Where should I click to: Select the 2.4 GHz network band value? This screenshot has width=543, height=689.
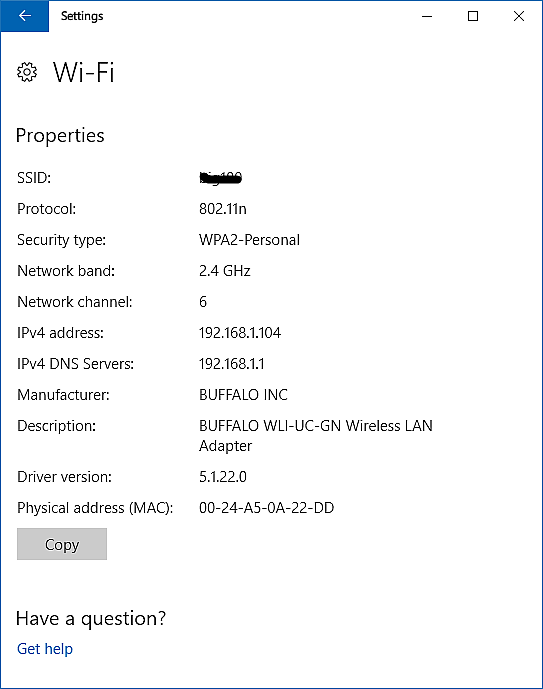(x=224, y=271)
